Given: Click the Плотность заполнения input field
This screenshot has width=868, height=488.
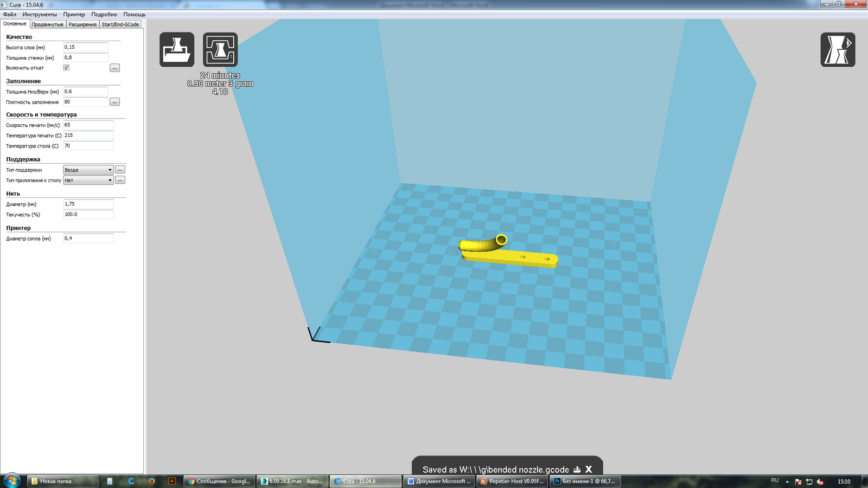Looking at the screenshot, I should pos(86,102).
